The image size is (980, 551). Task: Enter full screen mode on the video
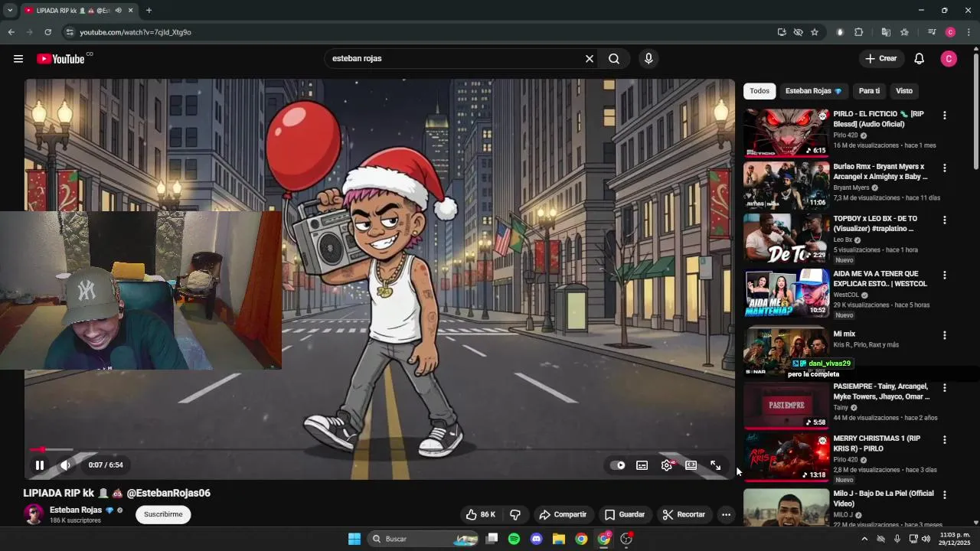(716, 465)
